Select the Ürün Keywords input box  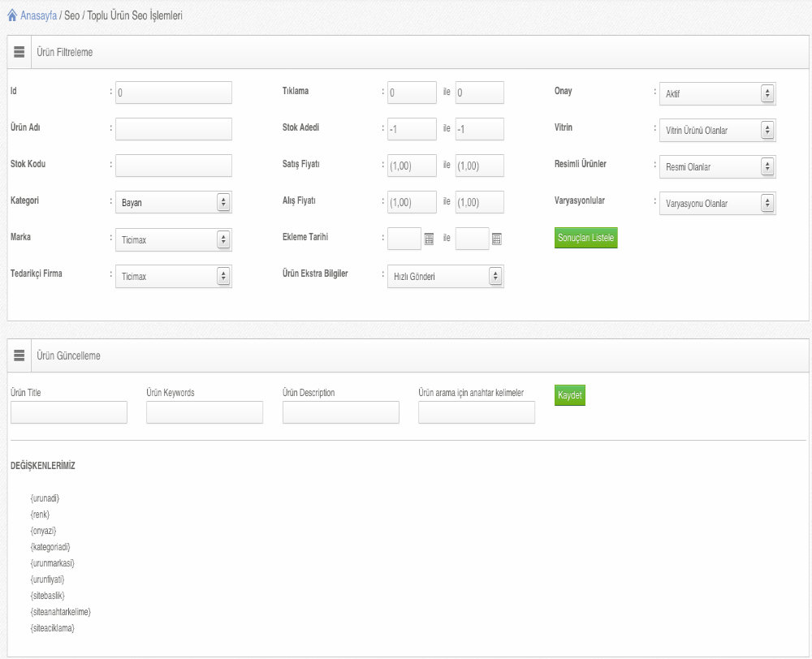click(x=205, y=412)
